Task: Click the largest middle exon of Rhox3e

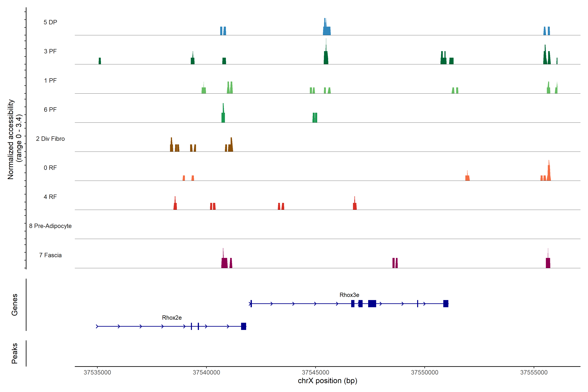Action: tap(372, 303)
